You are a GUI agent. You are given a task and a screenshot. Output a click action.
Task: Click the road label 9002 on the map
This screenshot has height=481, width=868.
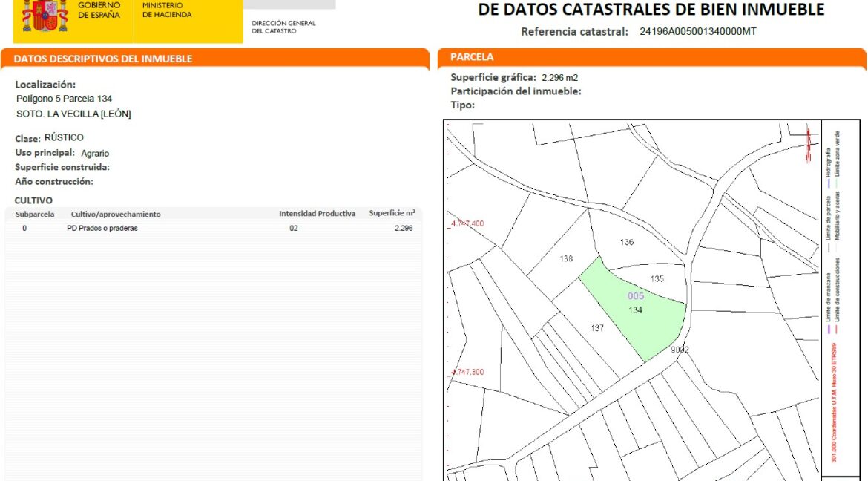tap(680, 350)
